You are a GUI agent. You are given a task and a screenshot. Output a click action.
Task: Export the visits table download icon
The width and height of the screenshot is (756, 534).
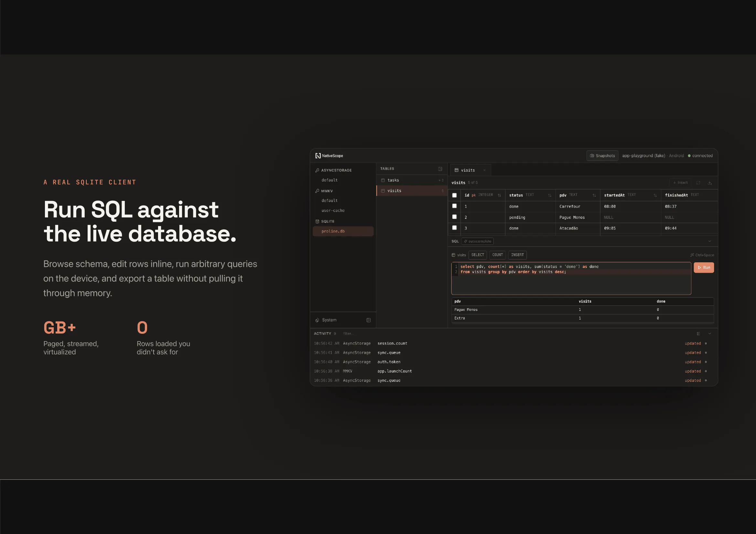710,183
